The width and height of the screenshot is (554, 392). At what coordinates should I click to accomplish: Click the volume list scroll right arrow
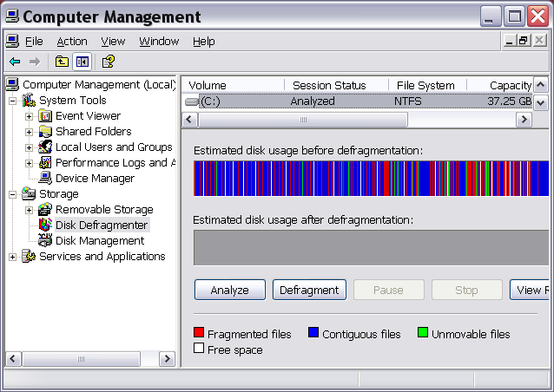524,120
